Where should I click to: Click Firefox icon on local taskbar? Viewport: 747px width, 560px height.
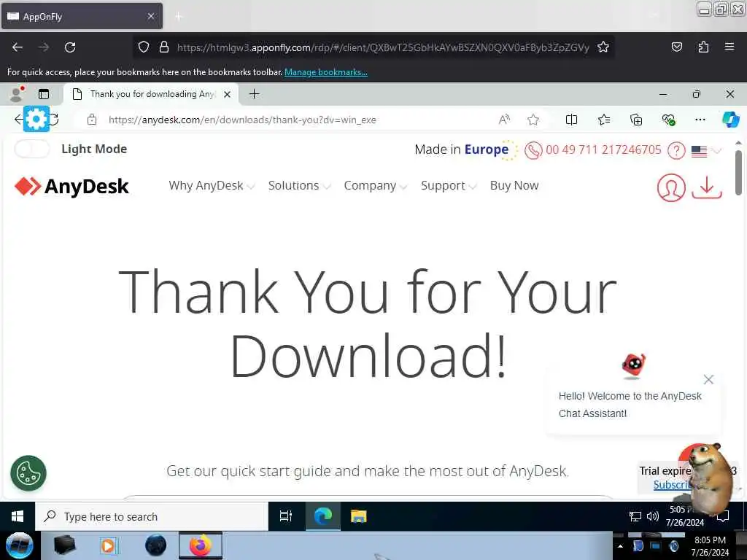click(x=201, y=545)
